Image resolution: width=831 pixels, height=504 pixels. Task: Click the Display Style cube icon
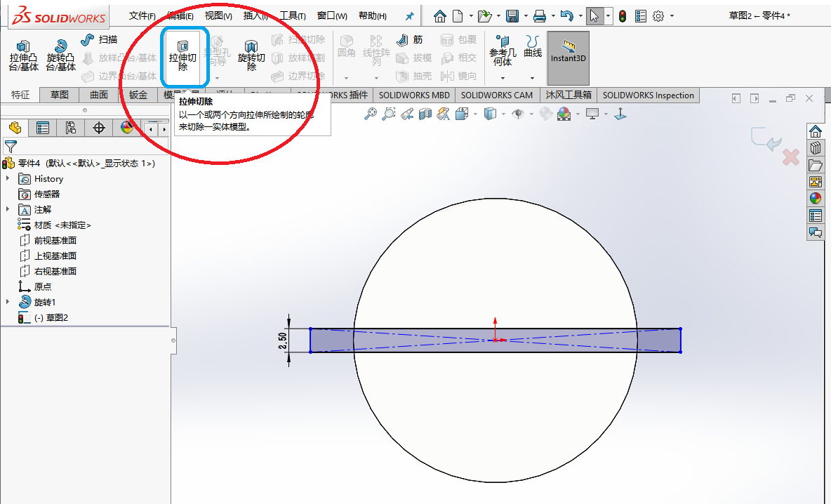pyautogui.click(x=490, y=114)
